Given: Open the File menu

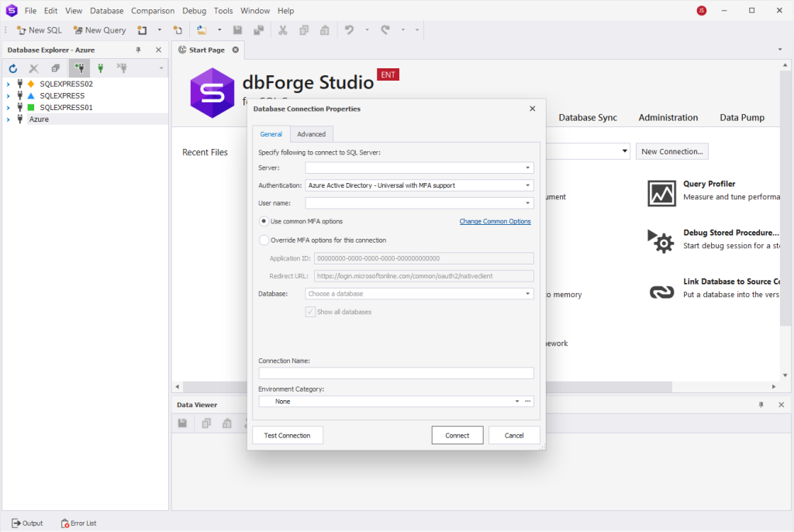Looking at the screenshot, I should [x=30, y=11].
